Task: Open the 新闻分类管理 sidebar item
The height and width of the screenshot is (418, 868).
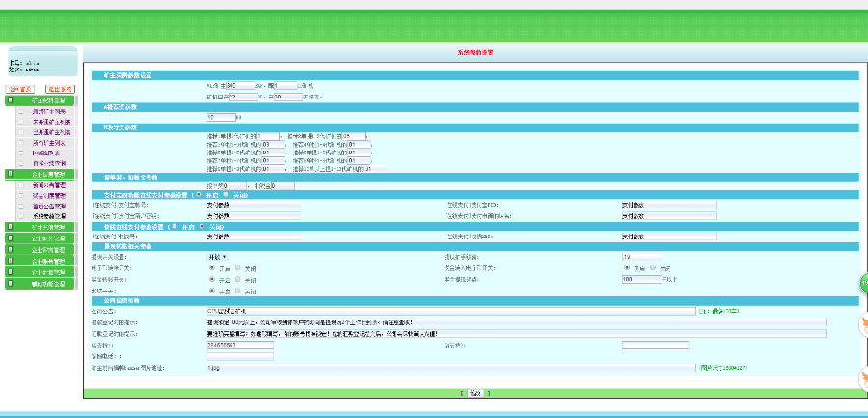Action: tap(49, 185)
